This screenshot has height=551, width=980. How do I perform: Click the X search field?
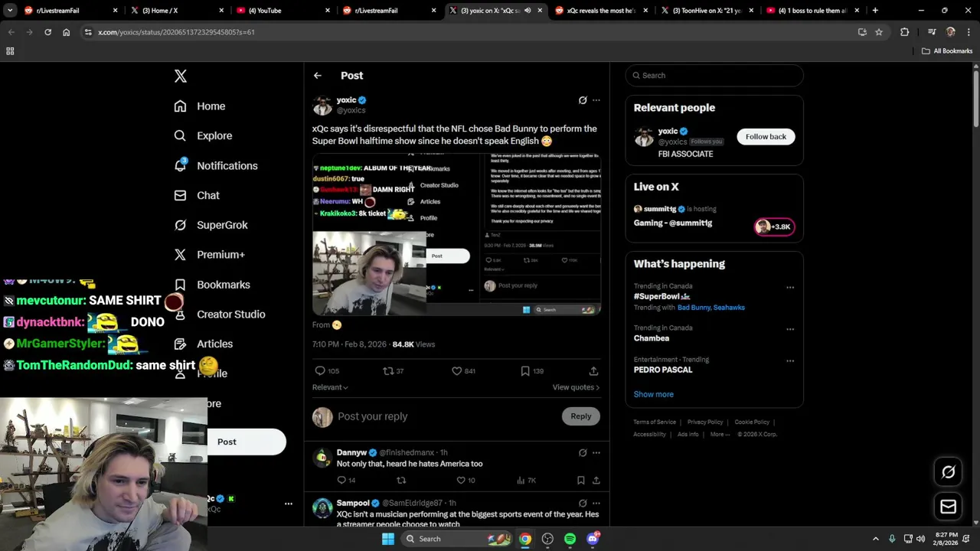(714, 76)
